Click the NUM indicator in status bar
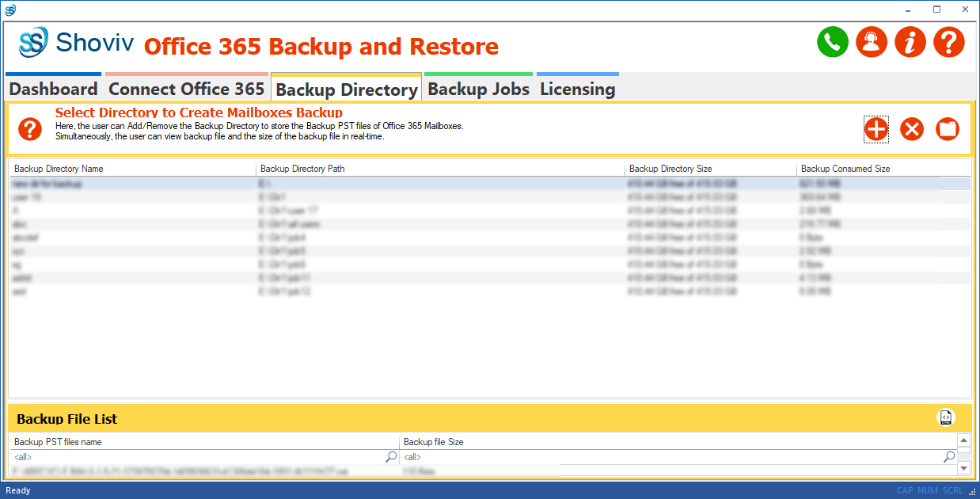This screenshot has height=499, width=980. pyautogui.click(x=927, y=490)
